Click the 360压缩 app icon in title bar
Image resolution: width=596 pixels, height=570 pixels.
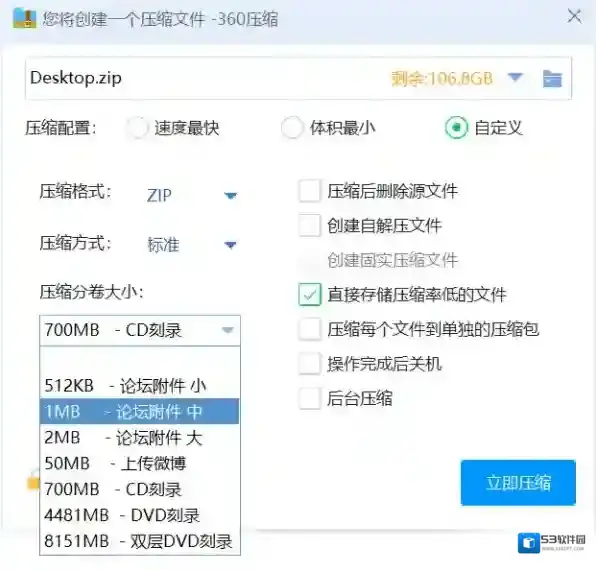click(x=24, y=18)
